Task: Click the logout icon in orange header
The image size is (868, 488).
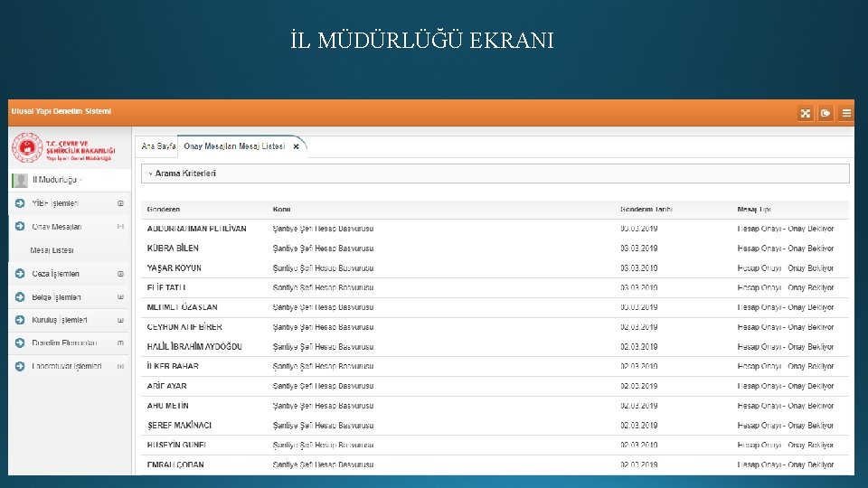Action: click(826, 114)
